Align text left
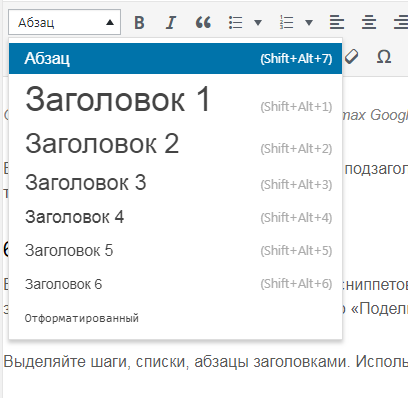The width and height of the screenshot is (408, 398). tap(337, 23)
